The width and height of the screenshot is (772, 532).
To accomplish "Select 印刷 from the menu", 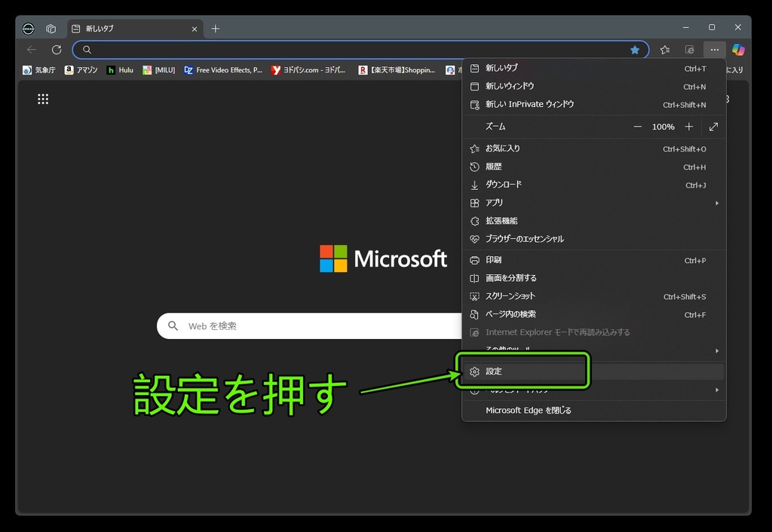I will 593,260.
